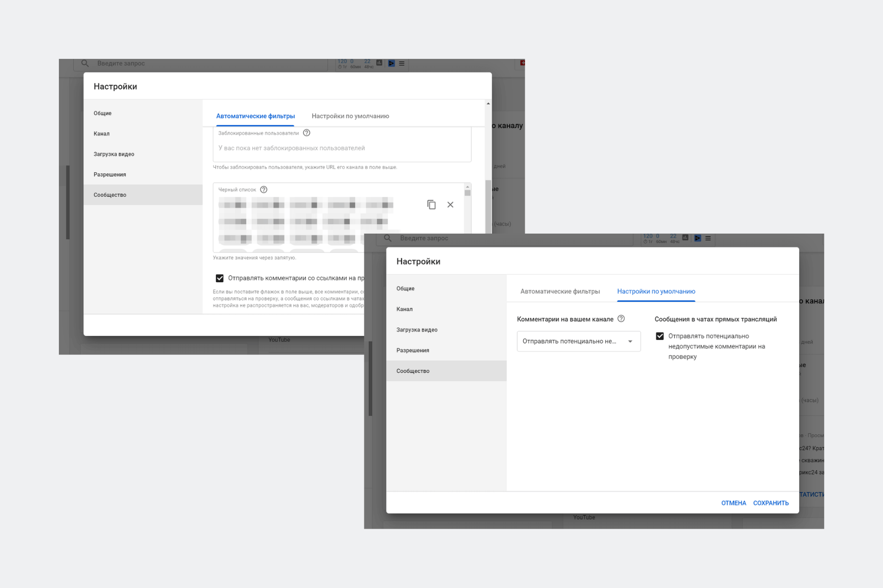883x588 pixels.
Task: Select Сообщество in lower-right dialog sidebar
Action: tap(446, 371)
